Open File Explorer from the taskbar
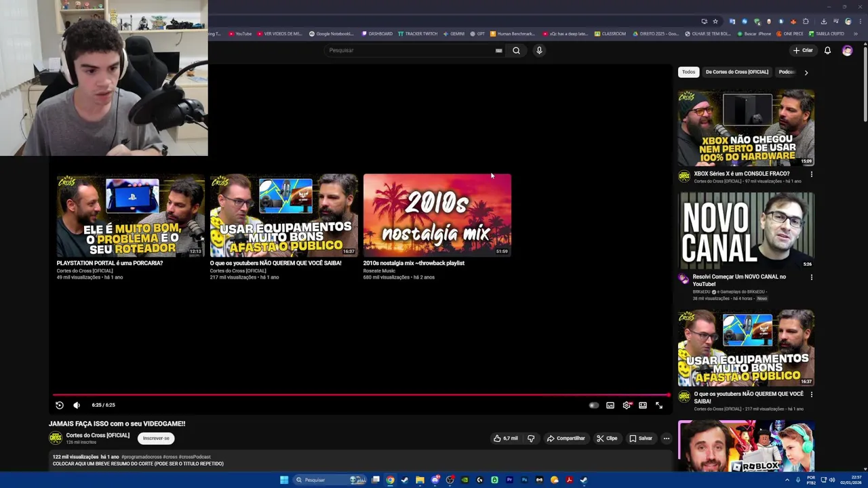The width and height of the screenshot is (868, 488). [420, 480]
